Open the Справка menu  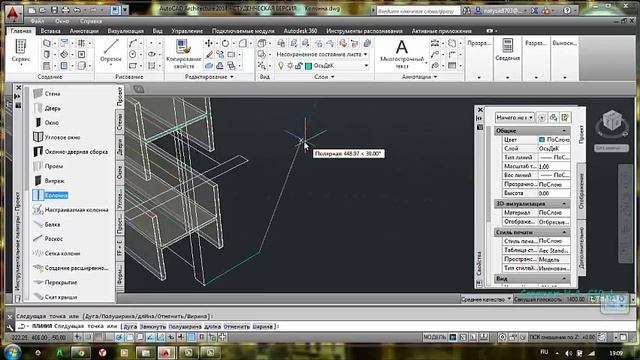pos(91,21)
